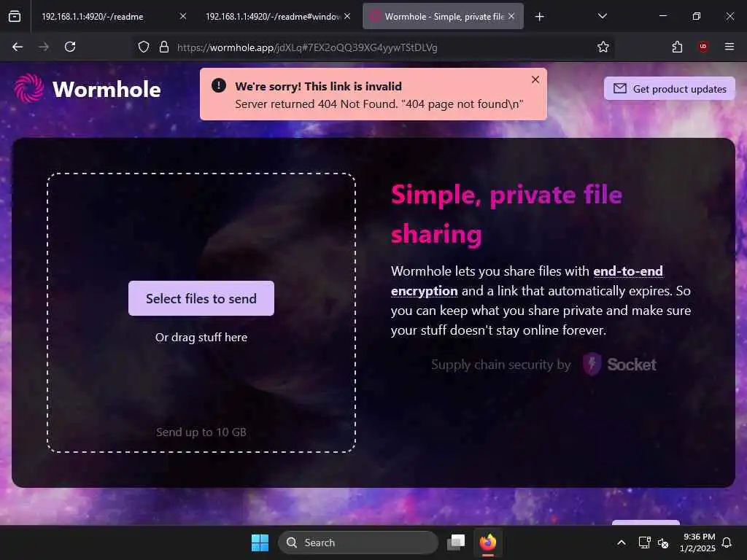Click the "Or drag stuff here" text

(x=201, y=337)
